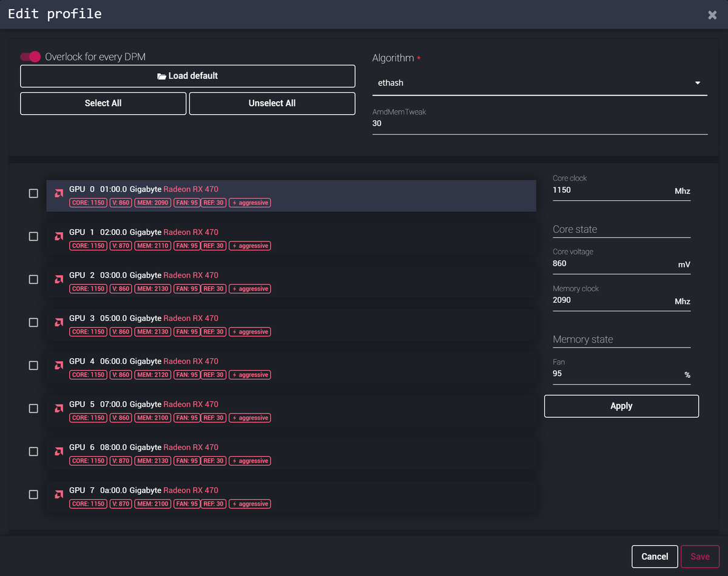Screen dimensions: 728x576
Task: Check the box for GPU 0
Action: click(33, 193)
